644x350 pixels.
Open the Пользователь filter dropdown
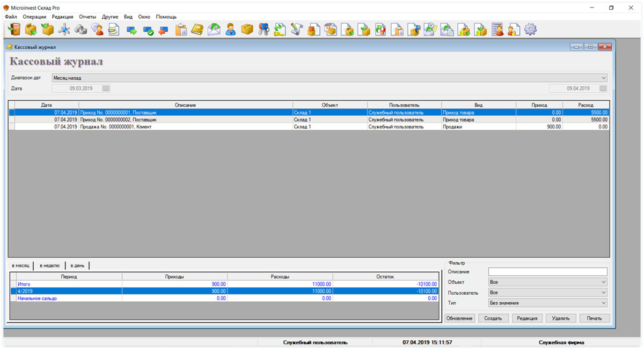coord(604,293)
